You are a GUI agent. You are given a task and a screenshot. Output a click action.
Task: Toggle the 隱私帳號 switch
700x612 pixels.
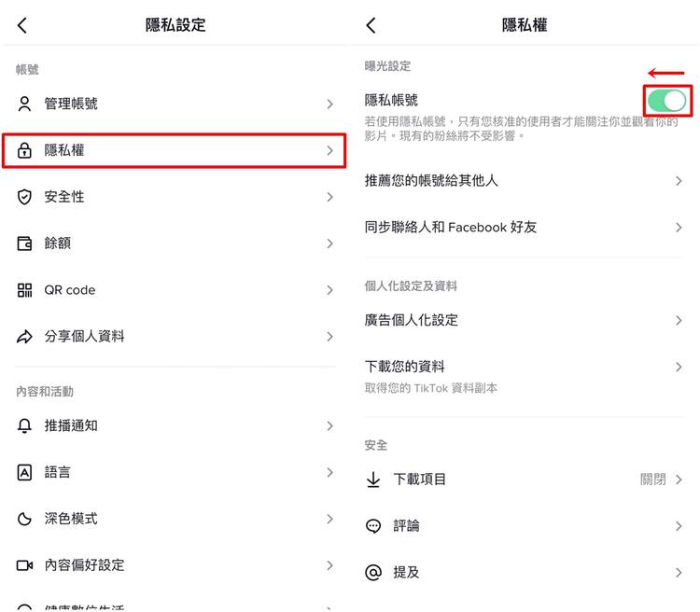(667, 101)
